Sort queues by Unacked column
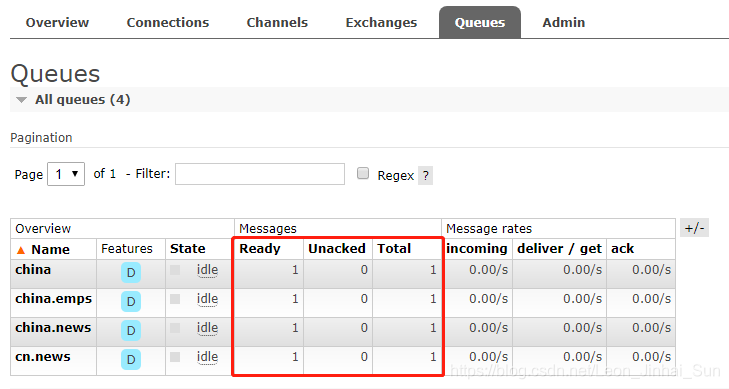The image size is (729, 389). click(337, 249)
